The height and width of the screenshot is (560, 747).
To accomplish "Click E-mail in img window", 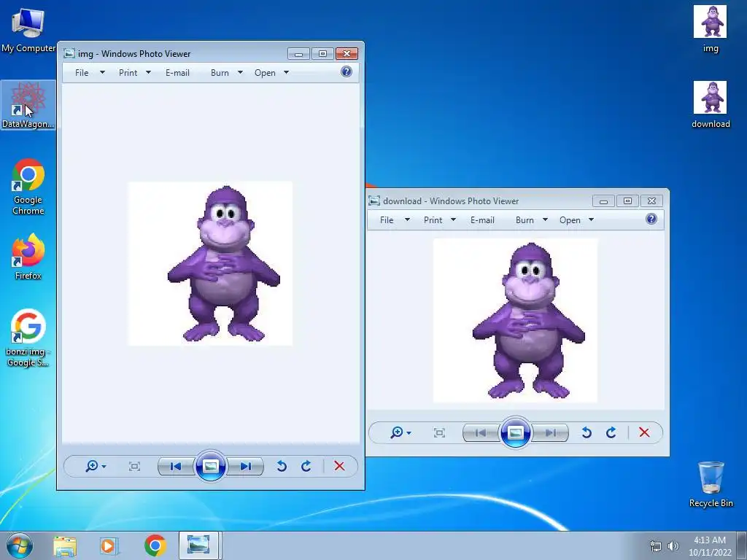I will click(177, 73).
